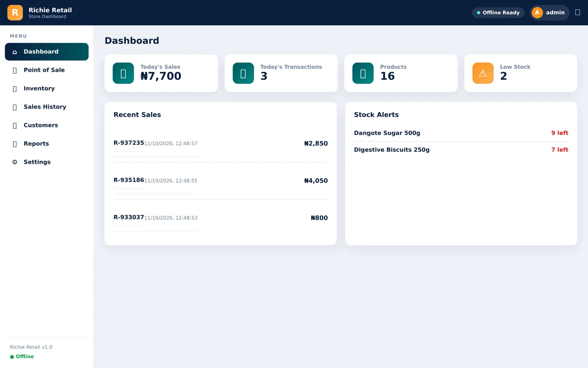
Task: Click the Today's Sales card icon
Action: (123, 73)
